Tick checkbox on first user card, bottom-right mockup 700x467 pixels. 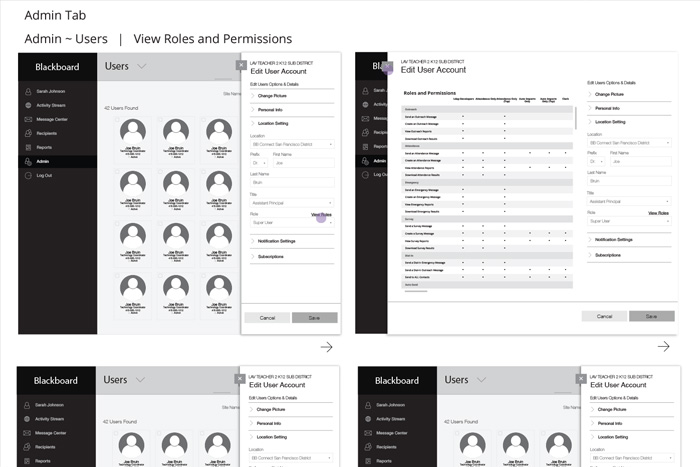[457, 433]
